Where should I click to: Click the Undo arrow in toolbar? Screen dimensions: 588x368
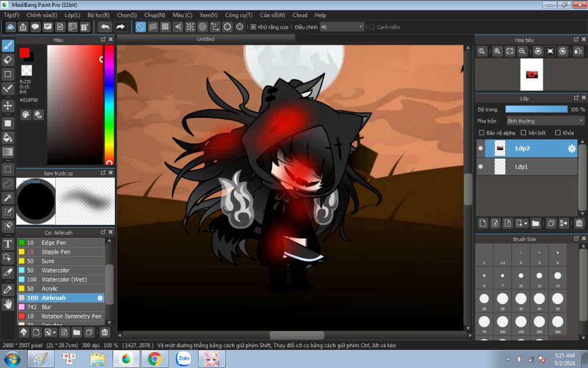(106, 27)
